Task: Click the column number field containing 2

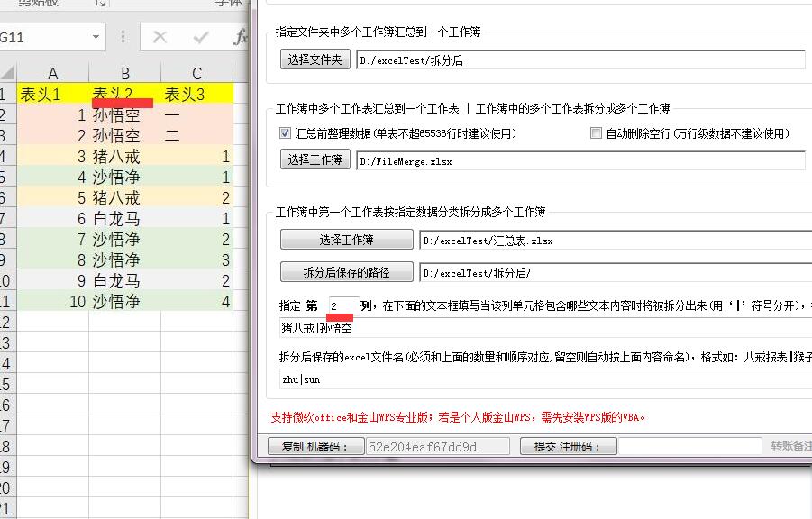Action: click(342, 305)
